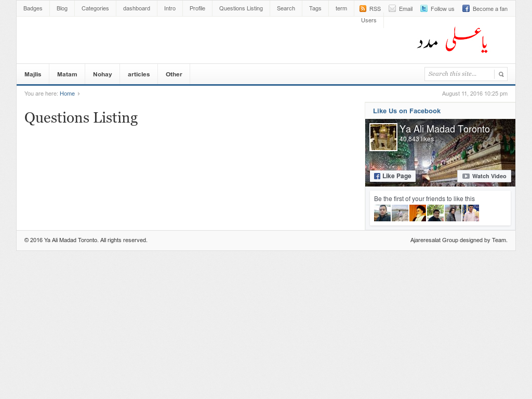The image size is (532, 399).
Task: Open the Ya Ali Madad Toronto page thumbnail
Action: (383, 137)
